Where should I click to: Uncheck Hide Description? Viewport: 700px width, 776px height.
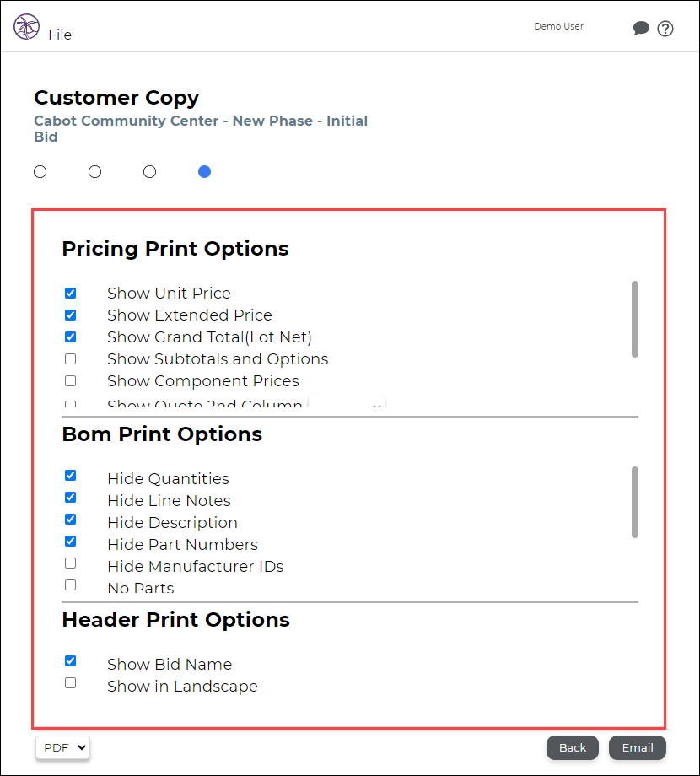[71, 519]
